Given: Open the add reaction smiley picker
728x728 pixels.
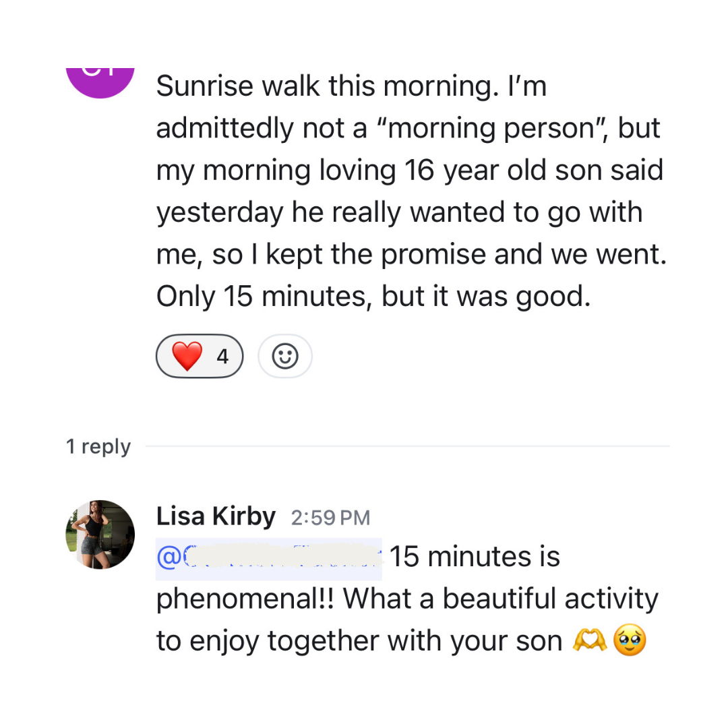Looking at the screenshot, I should 284,356.
